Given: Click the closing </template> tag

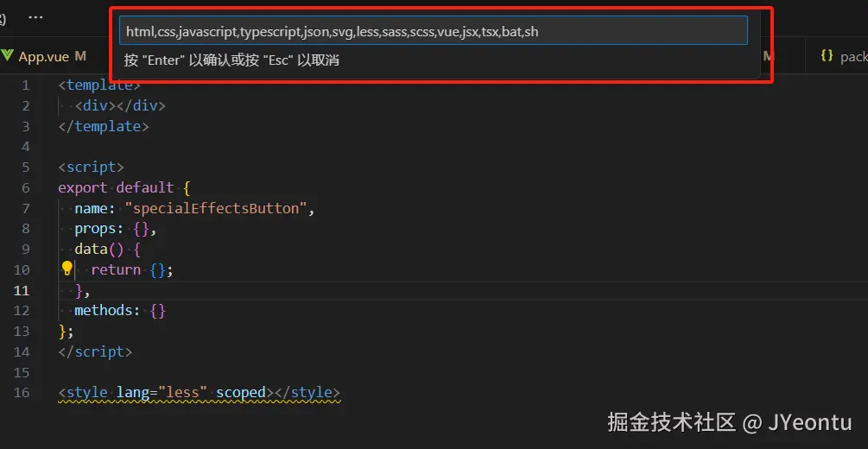Looking at the screenshot, I should [104, 126].
